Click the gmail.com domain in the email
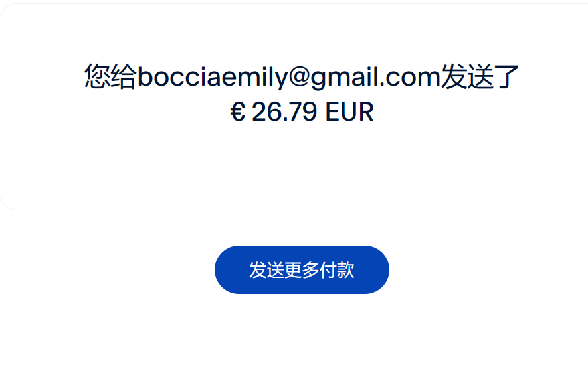Screen dimensions: 588x371 click(x=375, y=78)
